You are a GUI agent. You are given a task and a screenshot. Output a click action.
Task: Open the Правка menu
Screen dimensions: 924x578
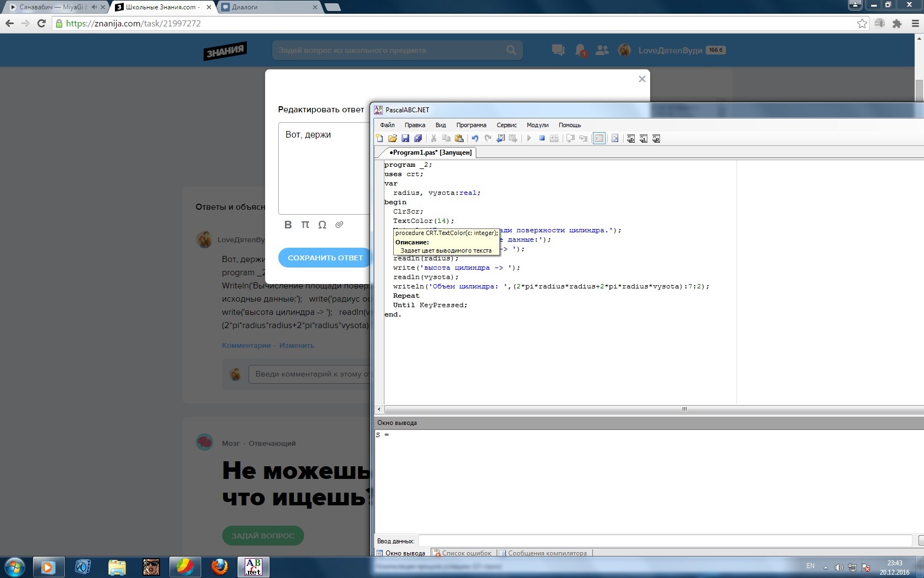click(415, 125)
